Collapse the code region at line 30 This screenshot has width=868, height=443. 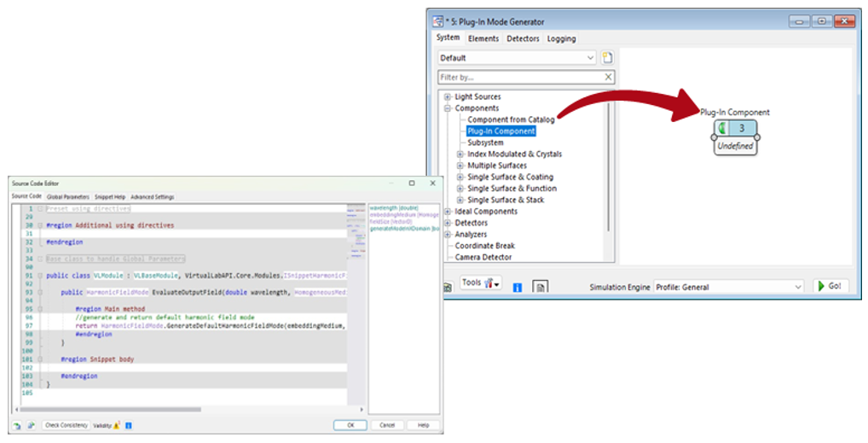click(x=40, y=225)
